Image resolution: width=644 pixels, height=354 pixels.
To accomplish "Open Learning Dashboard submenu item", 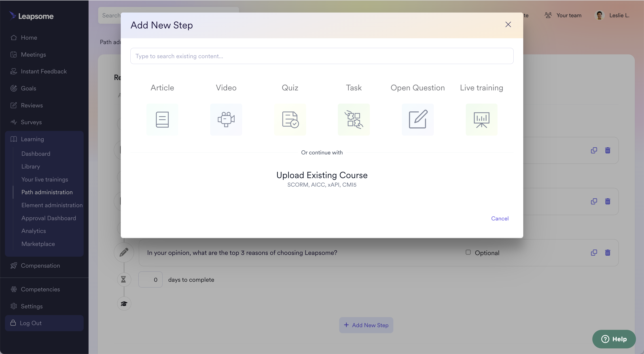I will click(x=36, y=154).
